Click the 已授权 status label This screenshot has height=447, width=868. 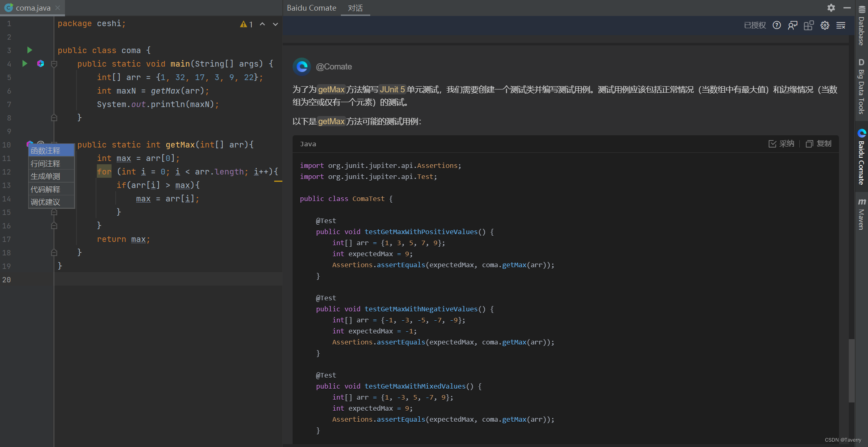[x=755, y=25]
